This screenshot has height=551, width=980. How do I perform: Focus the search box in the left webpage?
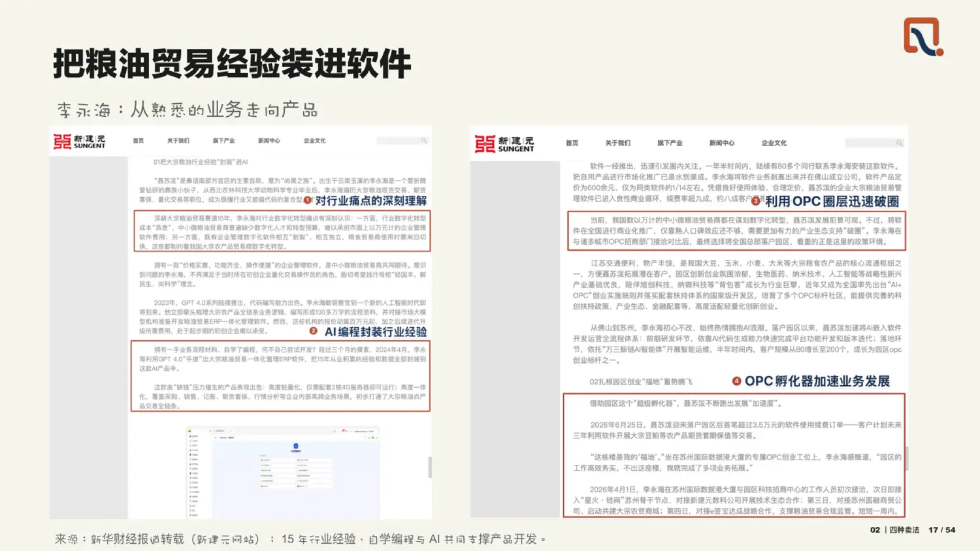402,140
